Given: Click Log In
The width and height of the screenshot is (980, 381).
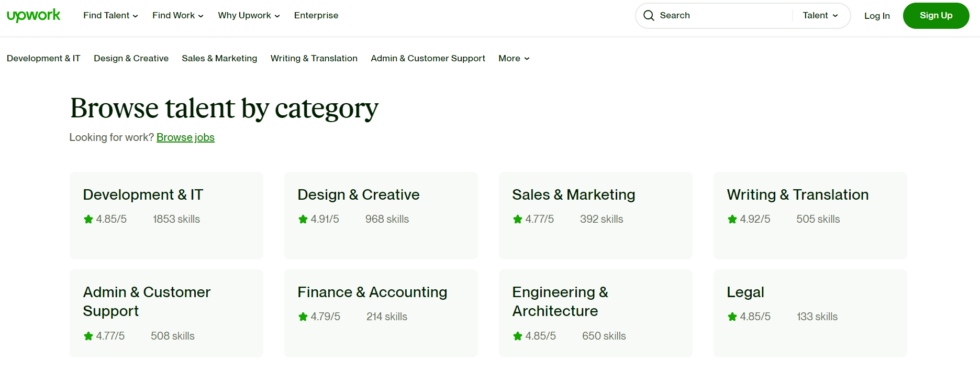Looking at the screenshot, I should click(x=877, y=16).
